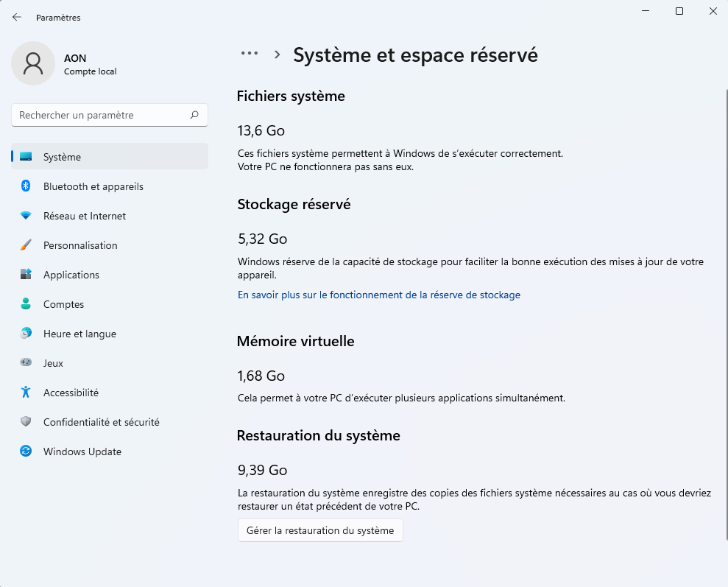Click the back arrow in title bar

tap(17, 17)
